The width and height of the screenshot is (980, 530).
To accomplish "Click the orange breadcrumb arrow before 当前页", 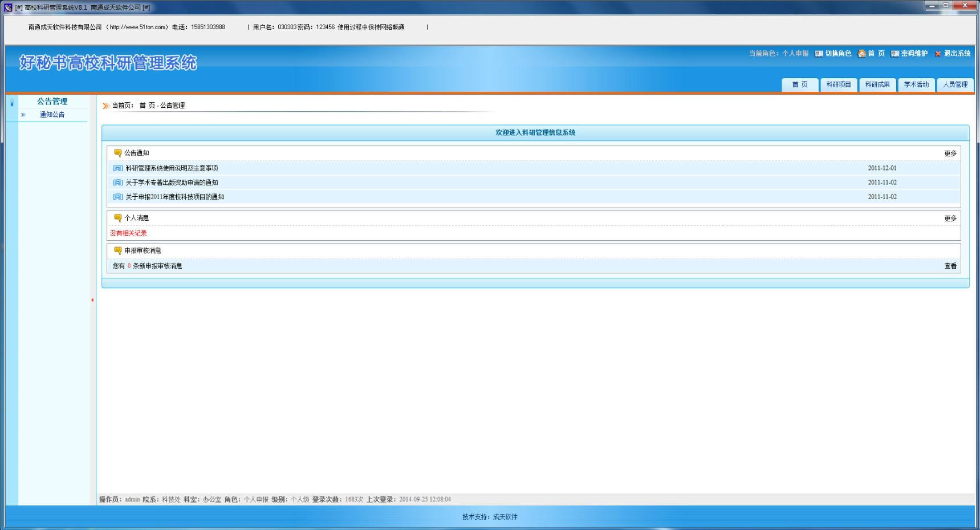I will [105, 106].
